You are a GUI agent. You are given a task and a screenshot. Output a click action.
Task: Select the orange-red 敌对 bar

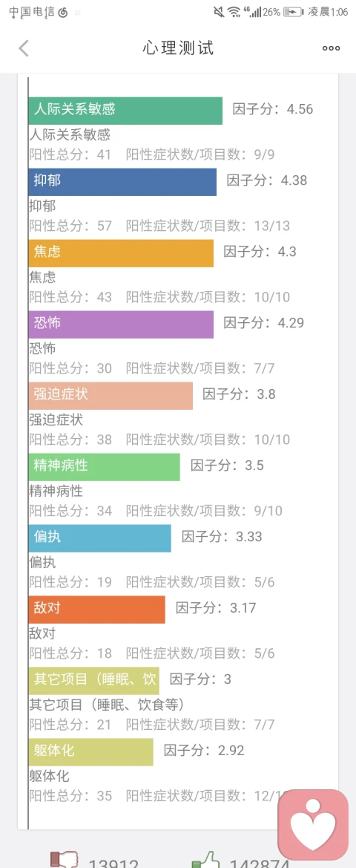[x=96, y=610]
